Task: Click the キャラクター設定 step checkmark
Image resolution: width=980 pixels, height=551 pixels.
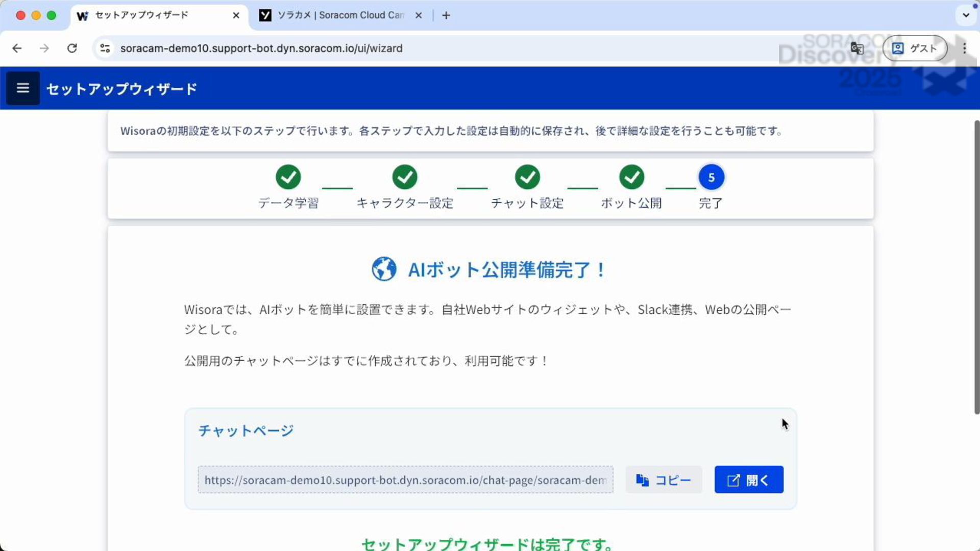Action: pos(405,177)
